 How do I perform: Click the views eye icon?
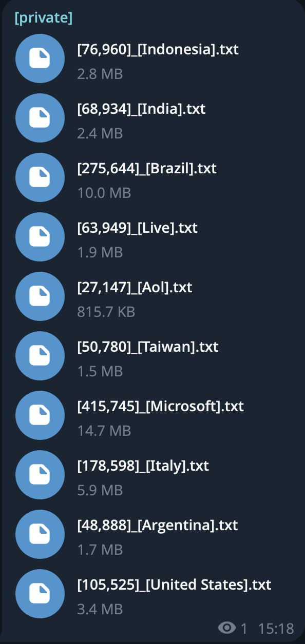tap(227, 628)
